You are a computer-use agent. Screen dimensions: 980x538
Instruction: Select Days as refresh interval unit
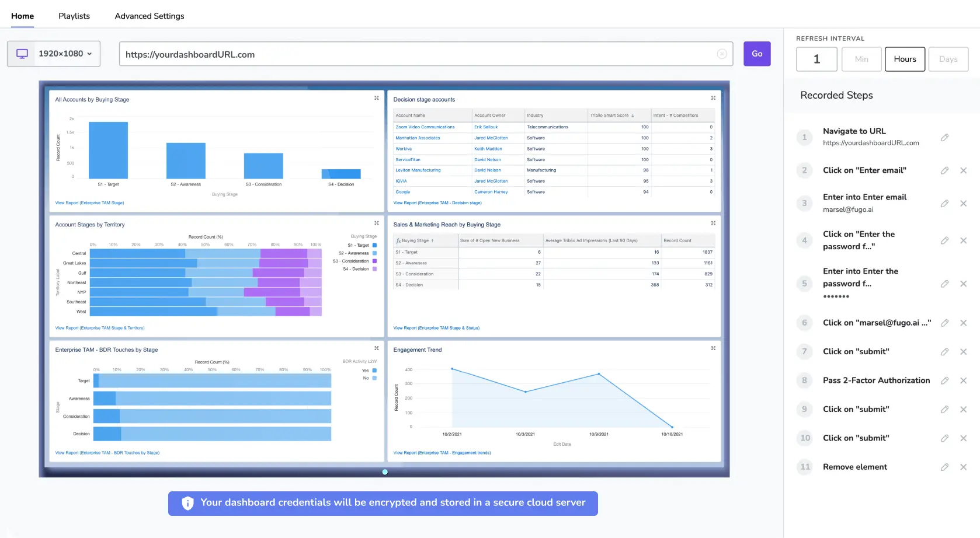[948, 59]
